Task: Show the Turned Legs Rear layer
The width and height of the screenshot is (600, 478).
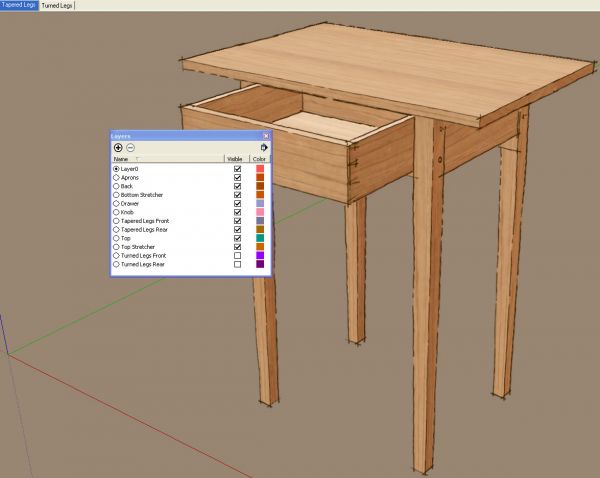Action: (x=237, y=264)
